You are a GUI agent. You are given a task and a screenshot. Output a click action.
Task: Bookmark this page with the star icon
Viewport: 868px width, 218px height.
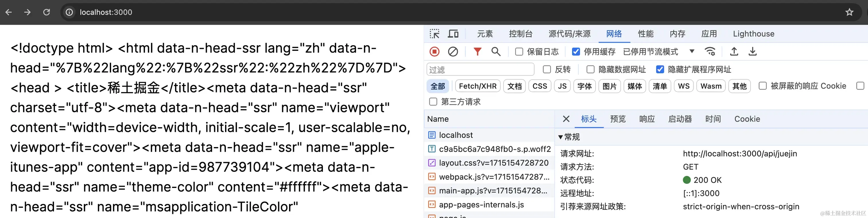849,12
